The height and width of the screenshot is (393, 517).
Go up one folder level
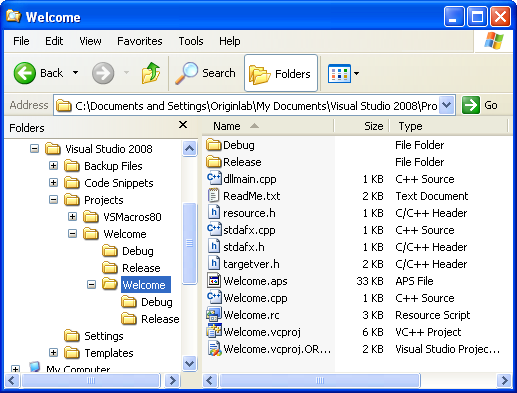click(151, 73)
